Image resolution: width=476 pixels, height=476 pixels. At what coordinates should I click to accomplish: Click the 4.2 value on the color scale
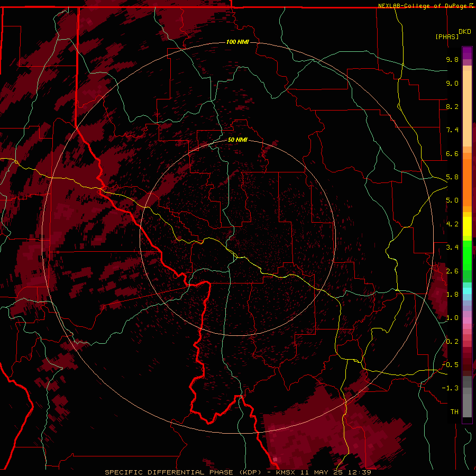452,224
